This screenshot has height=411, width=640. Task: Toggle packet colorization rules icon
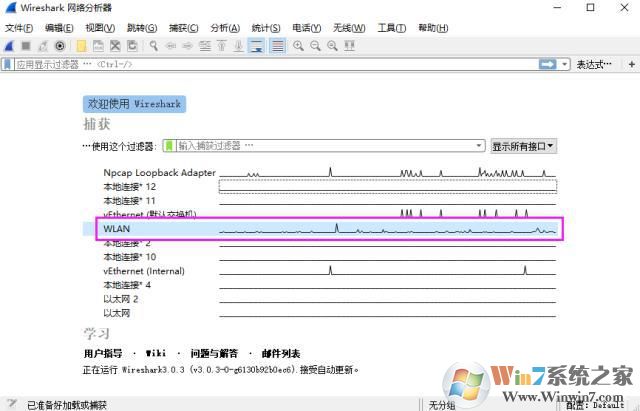(278, 46)
